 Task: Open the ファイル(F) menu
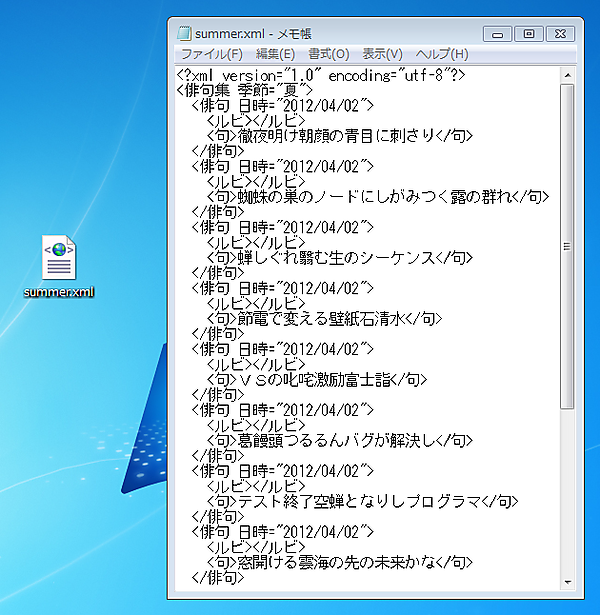coord(211,54)
